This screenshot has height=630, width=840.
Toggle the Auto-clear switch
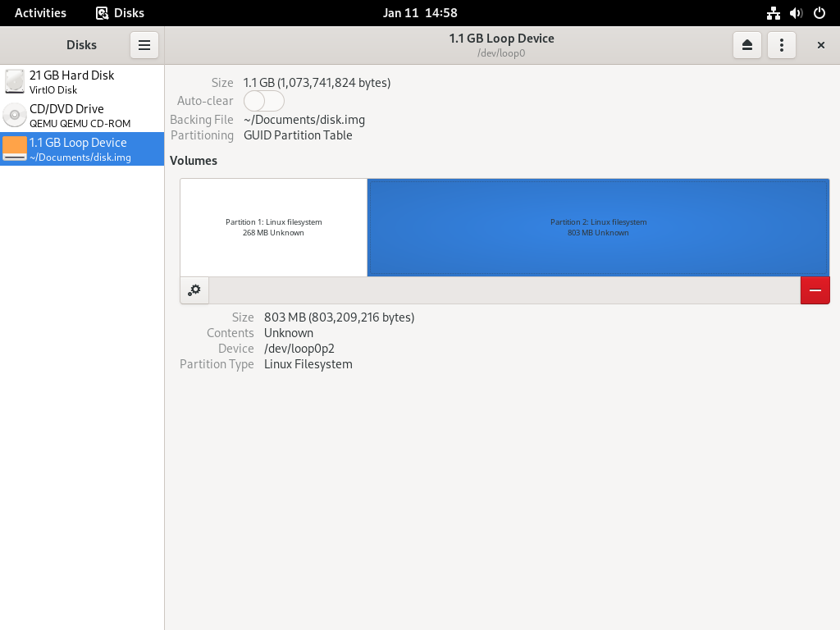(263, 101)
